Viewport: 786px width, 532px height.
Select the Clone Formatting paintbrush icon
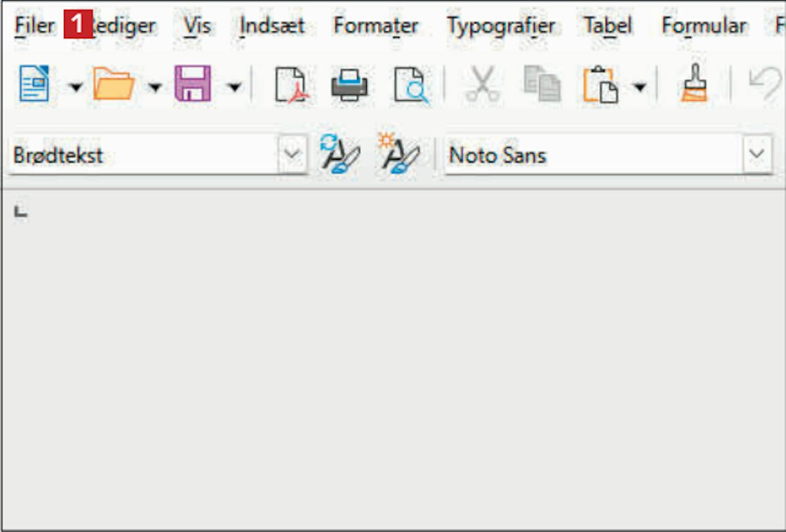pos(694,83)
